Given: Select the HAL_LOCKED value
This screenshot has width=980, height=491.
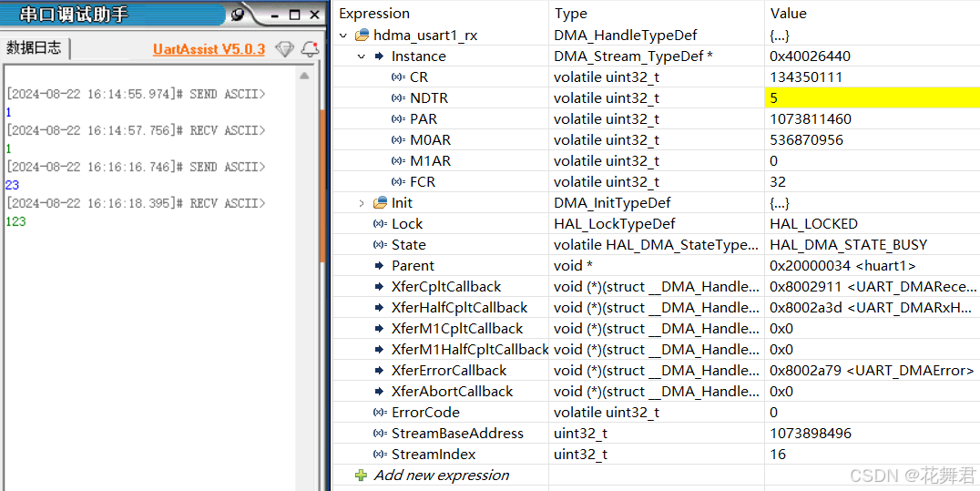Looking at the screenshot, I should (813, 224).
